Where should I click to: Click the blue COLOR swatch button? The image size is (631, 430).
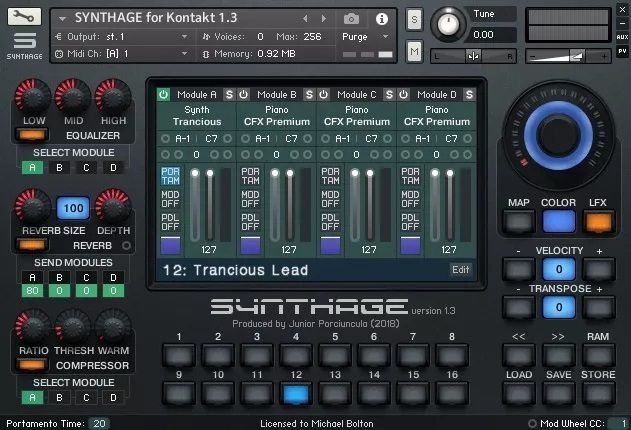click(559, 222)
